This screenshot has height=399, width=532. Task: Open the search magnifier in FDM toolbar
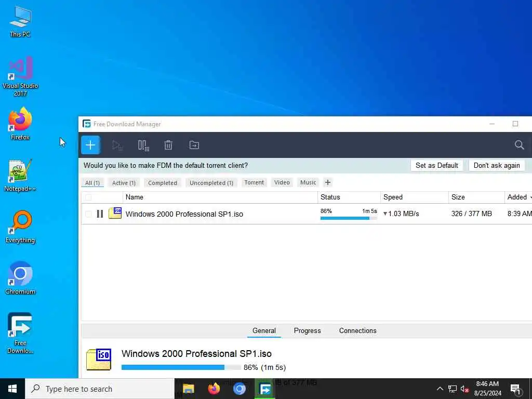point(519,145)
